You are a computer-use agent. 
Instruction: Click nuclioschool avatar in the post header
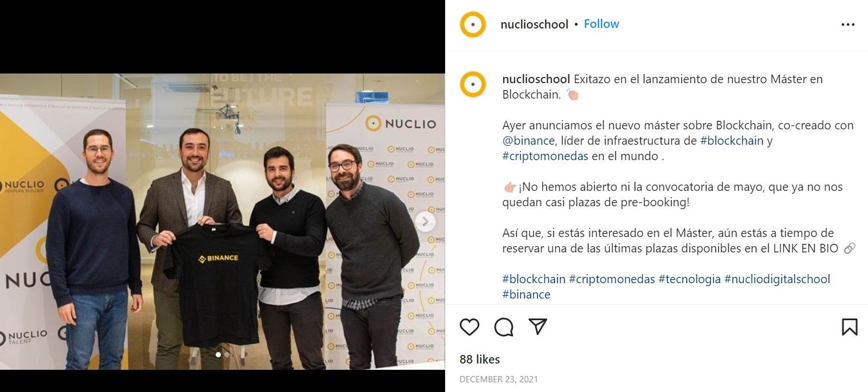[473, 24]
